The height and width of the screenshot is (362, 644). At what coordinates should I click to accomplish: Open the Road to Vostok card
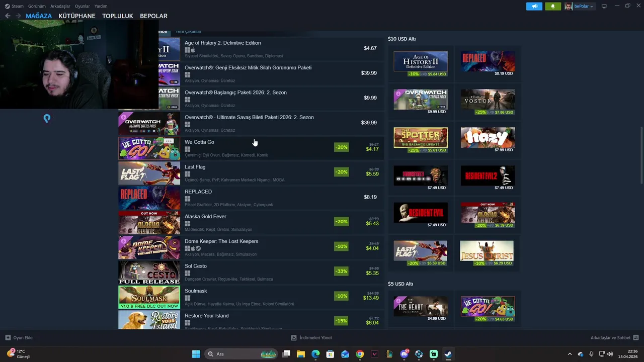coord(488,102)
